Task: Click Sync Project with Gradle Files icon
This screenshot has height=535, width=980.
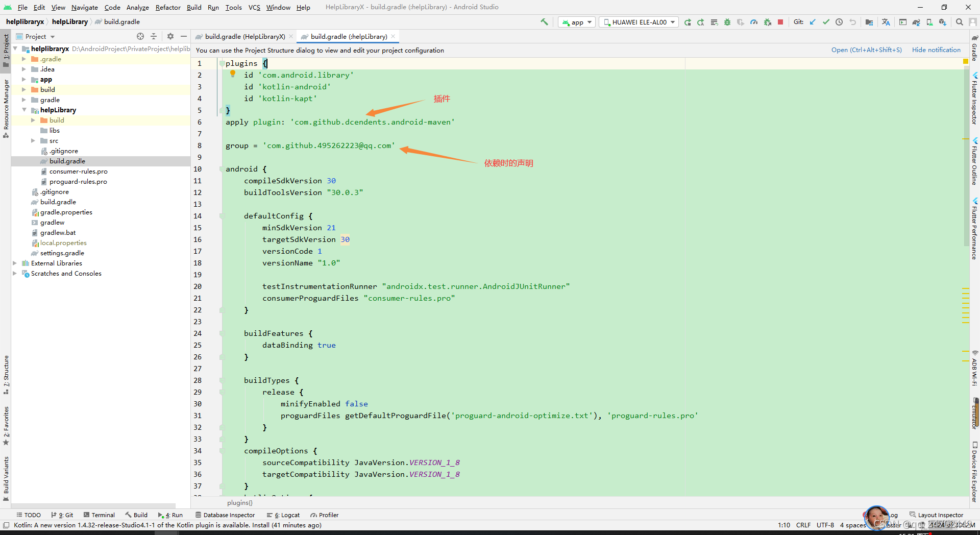Action: click(916, 22)
